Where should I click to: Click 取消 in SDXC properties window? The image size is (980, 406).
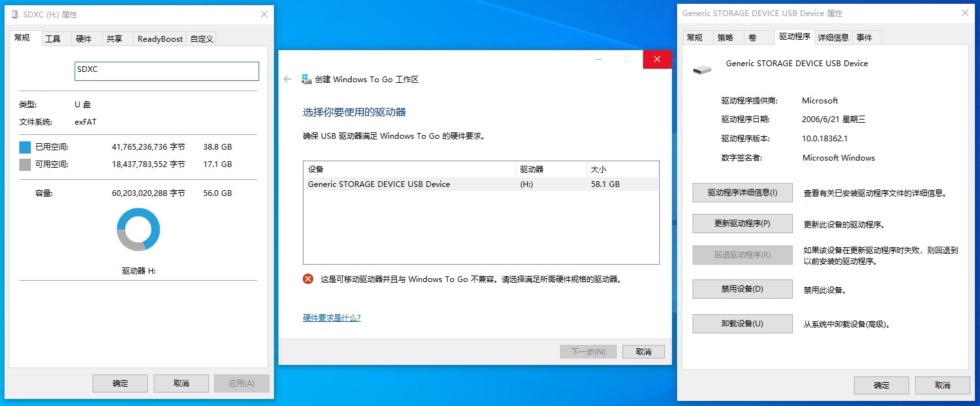[x=181, y=384]
